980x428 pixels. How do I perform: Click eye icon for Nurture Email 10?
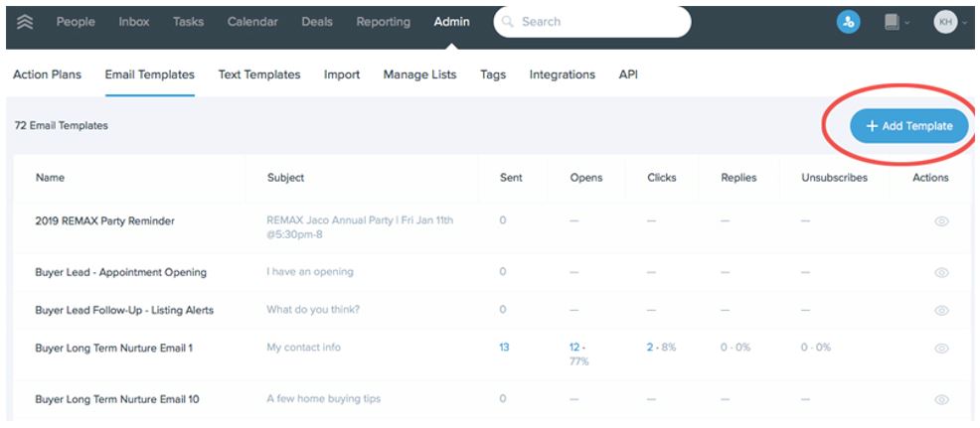940,399
